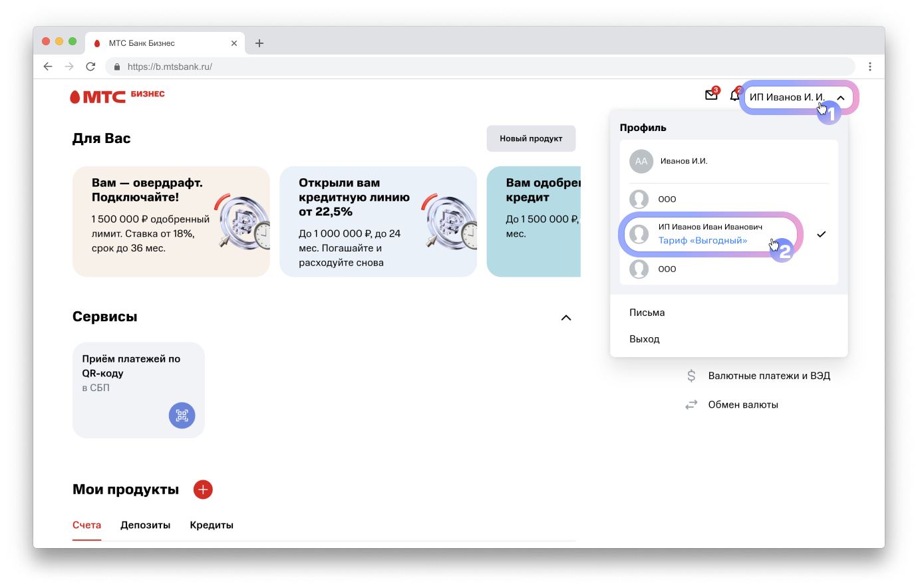This screenshot has width=918, height=588.
Task: Select profile ИП Иванов Иван Иванович
Action: pyautogui.click(x=710, y=233)
